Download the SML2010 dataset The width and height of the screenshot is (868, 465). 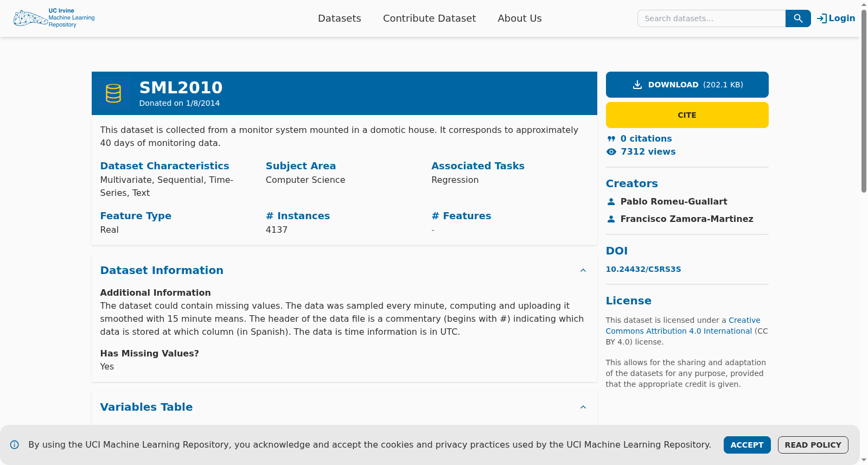click(x=687, y=85)
